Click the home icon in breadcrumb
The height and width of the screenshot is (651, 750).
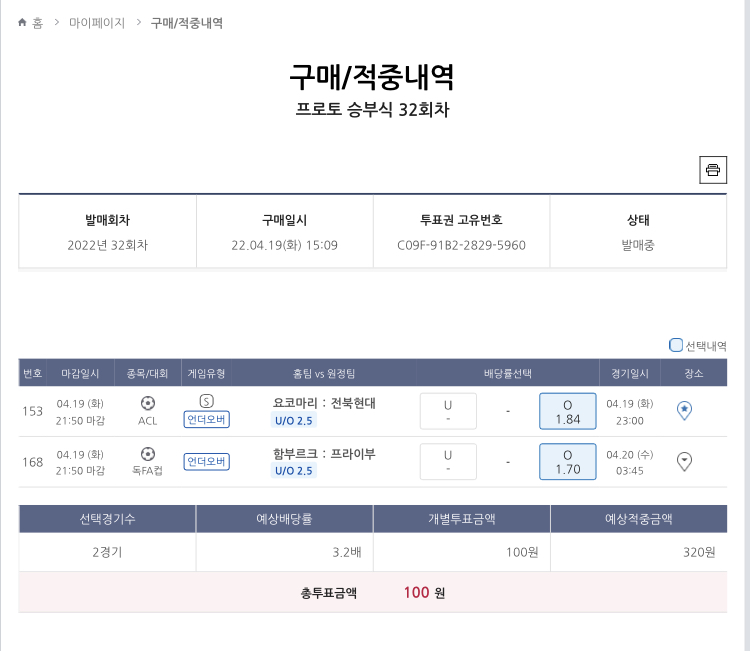click(x=22, y=22)
